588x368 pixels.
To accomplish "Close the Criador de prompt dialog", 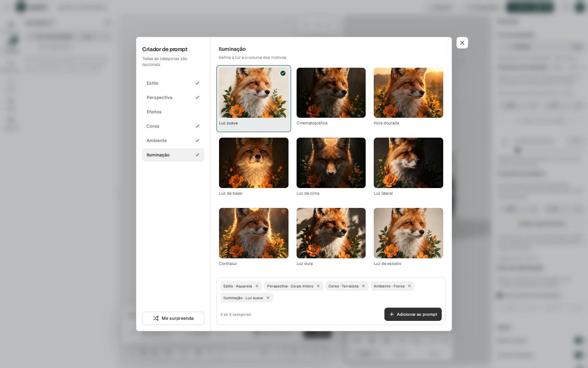I will [462, 43].
